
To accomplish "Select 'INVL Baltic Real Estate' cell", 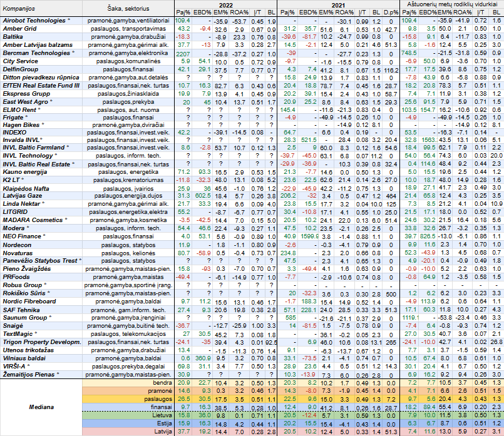I will (x=41, y=164).
